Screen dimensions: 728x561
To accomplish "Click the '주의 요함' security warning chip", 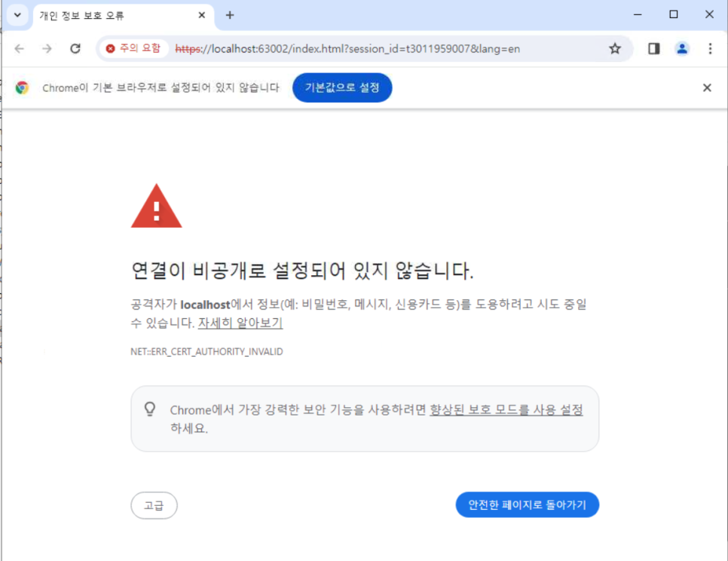I will click(133, 48).
